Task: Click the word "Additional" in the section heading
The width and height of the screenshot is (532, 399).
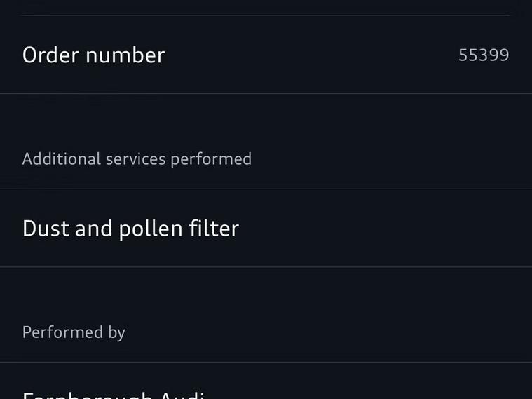Action: tap(62, 159)
